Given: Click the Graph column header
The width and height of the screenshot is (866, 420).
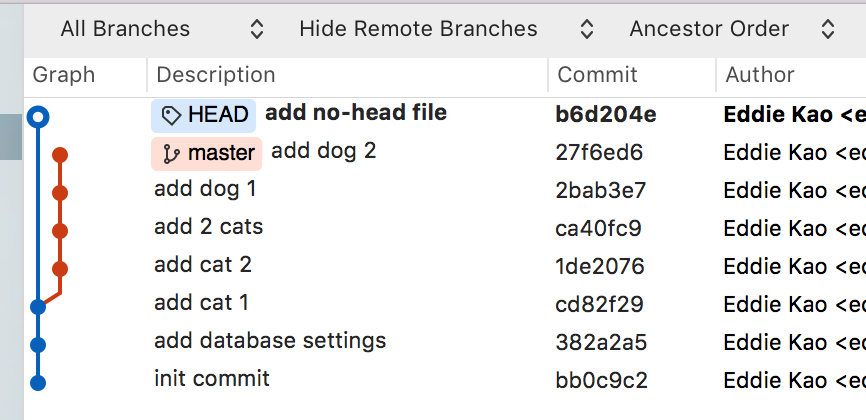Looking at the screenshot, I should click(64, 74).
